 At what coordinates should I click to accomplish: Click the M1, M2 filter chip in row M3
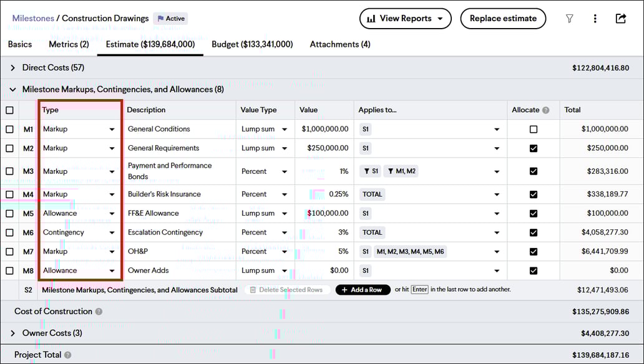tap(400, 170)
